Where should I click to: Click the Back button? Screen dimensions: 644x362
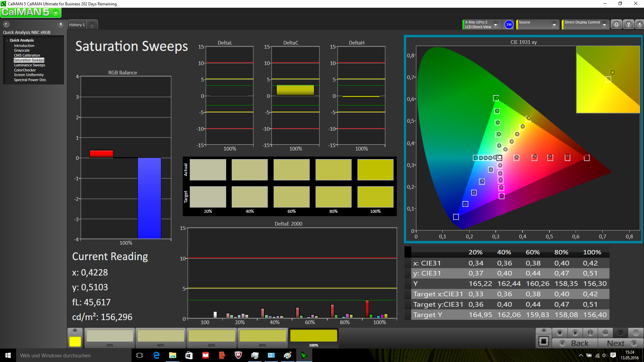click(x=575, y=343)
